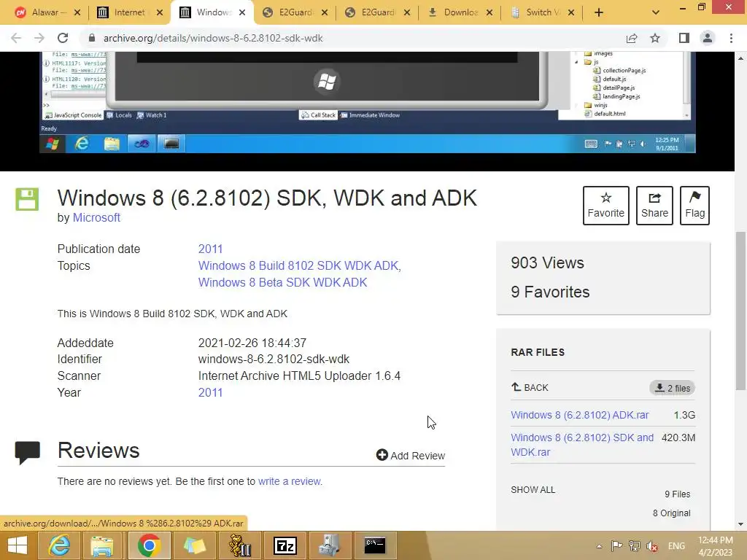Go BACK in the RAR files list

pos(530,388)
